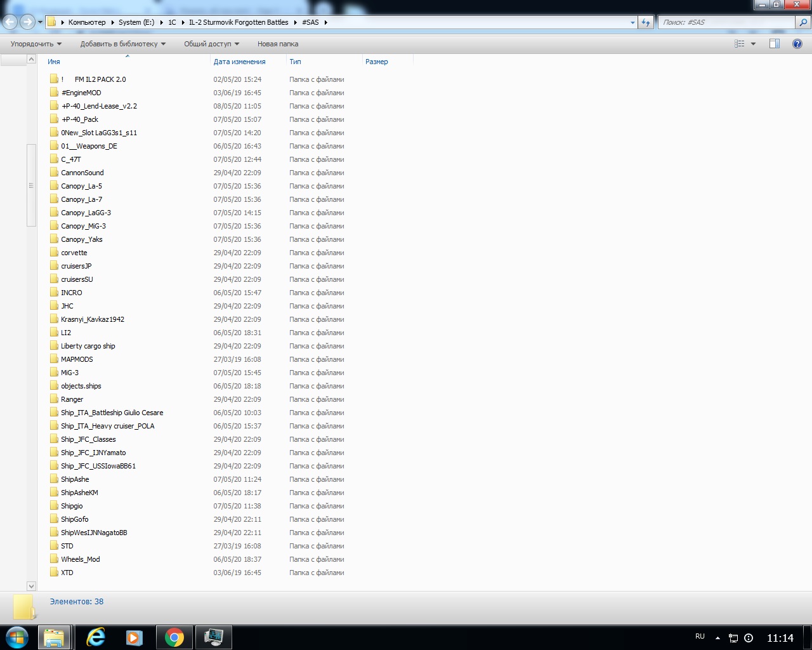Sort by the Тип column header
The height and width of the screenshot is (650, 812).
tap(324, 62)
